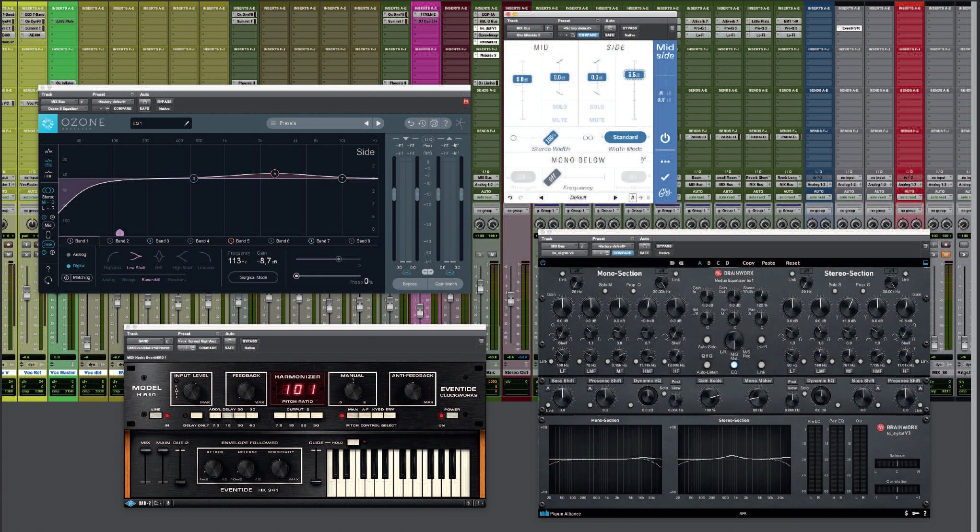Select Band 7 tab in Ozone EQ

point(319,241)
